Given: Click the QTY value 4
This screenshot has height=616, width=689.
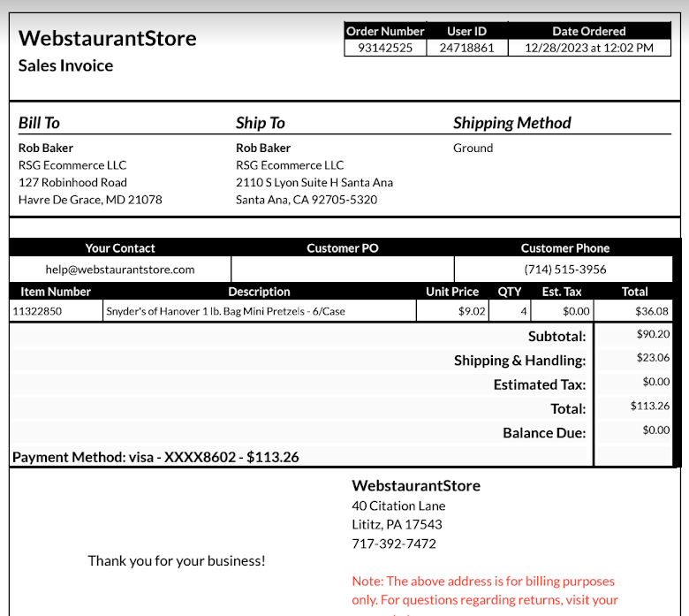Looking at the screenshot, I should point(523,311).
